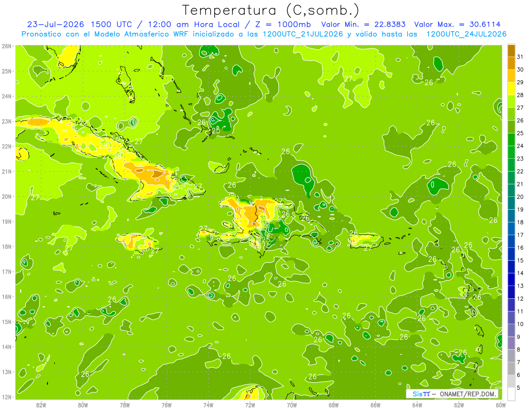
Task: Click the valid-until time '1200UTC_24JUL2026'
Action: [x=466, y=34]
